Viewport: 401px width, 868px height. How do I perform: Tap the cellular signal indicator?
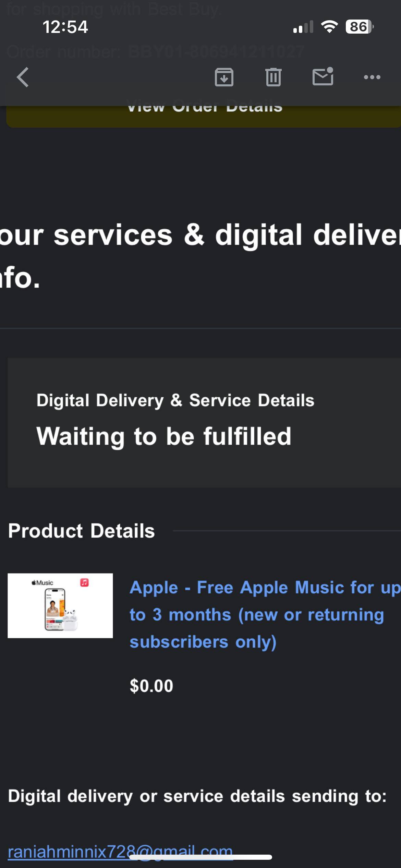coord(303,27)
